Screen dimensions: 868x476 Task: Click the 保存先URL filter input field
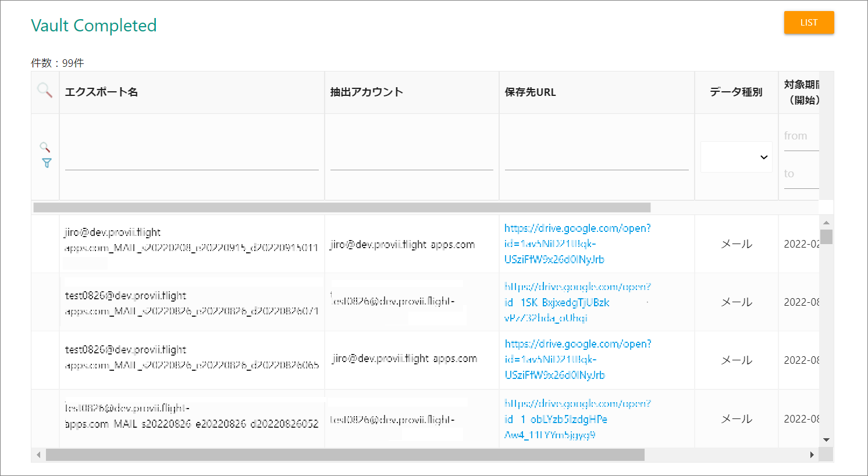pos(596,160)
